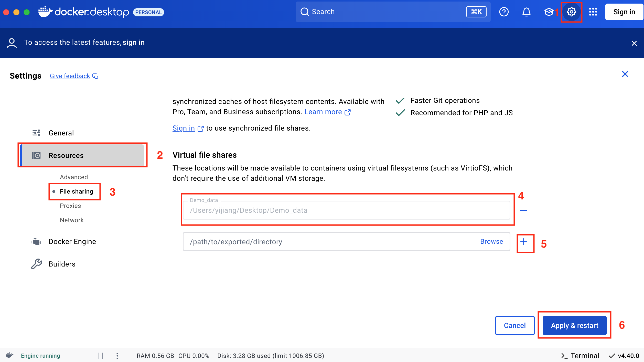Open the Give feedback link

point(70,76)
